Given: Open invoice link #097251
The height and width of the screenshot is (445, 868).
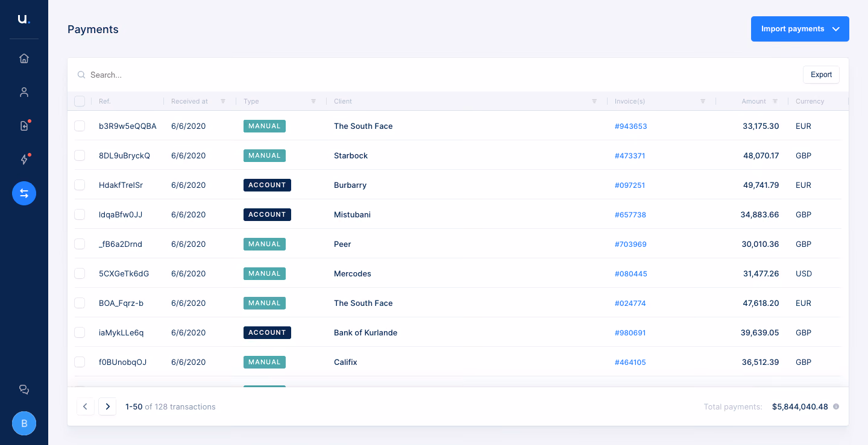Looking at the screenshot, I should 630,185.
